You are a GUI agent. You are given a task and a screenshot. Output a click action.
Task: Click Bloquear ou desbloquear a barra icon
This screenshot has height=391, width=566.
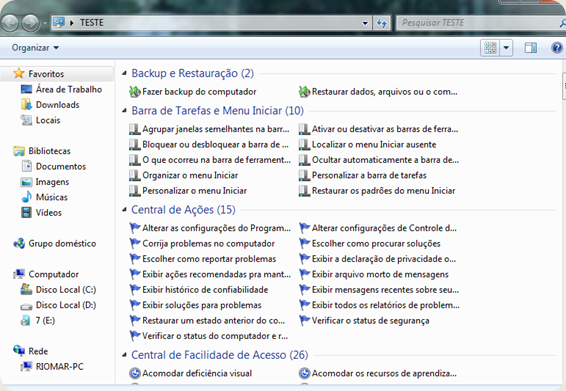pos(135,145)
